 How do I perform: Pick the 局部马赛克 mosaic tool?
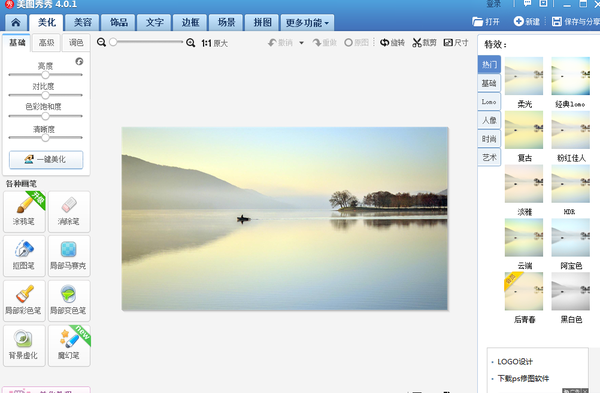coord(69,256)
